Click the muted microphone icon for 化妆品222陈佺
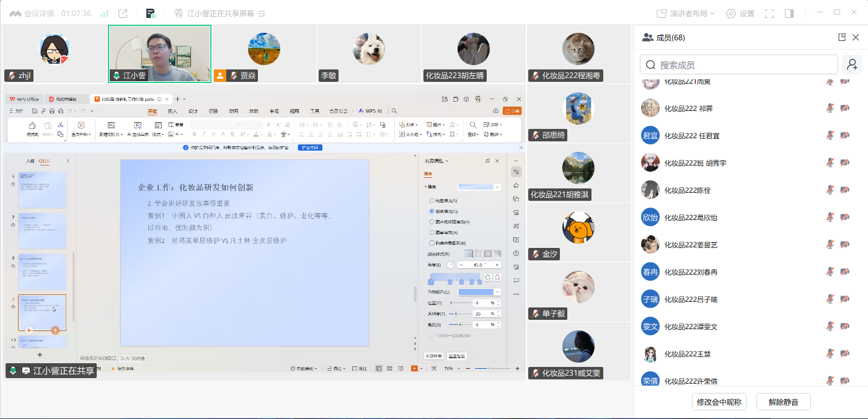 point(830,190)
